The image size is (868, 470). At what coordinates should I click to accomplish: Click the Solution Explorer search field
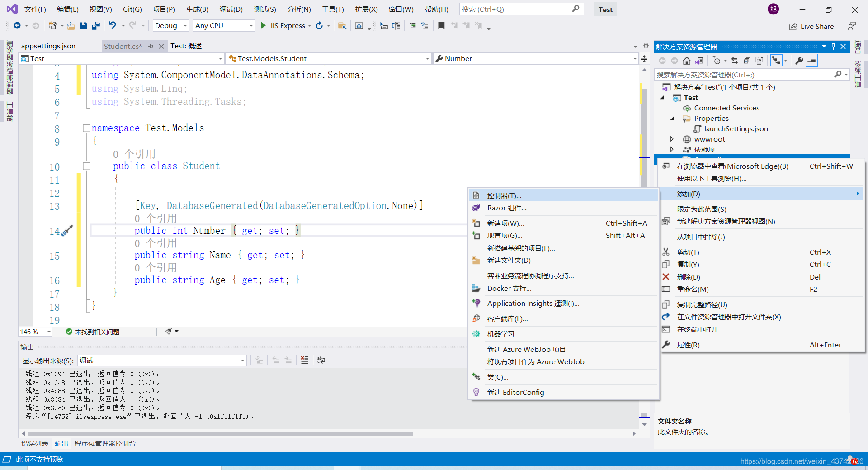(752, 75)
